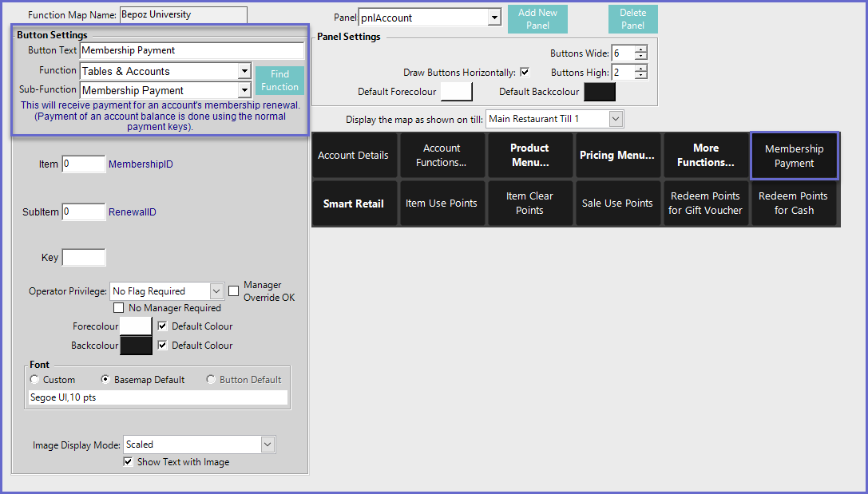Click the button Forecolour swatch

(137, 326)
